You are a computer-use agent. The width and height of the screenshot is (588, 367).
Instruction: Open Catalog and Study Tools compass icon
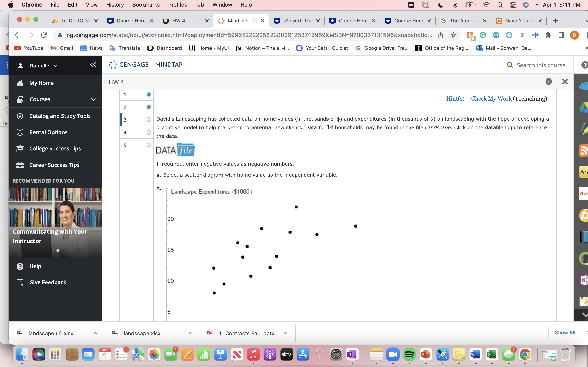coord(20,116)
